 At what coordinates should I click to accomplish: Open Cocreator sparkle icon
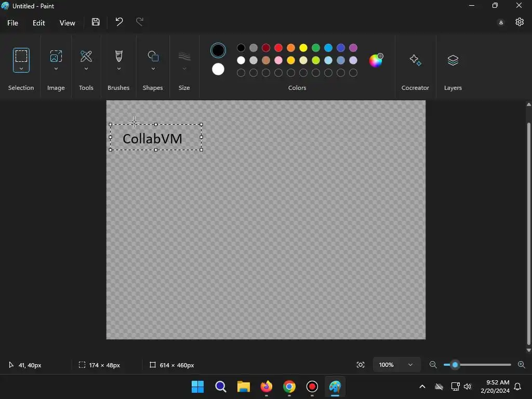tap(415, 60)
